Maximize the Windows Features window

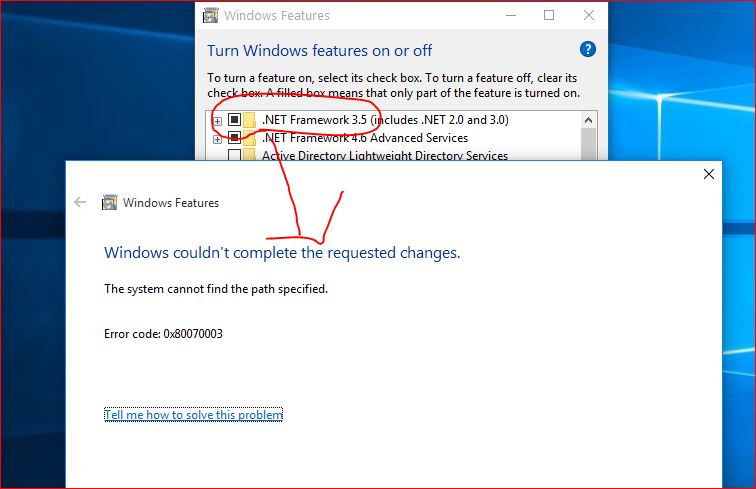(549, 15)
